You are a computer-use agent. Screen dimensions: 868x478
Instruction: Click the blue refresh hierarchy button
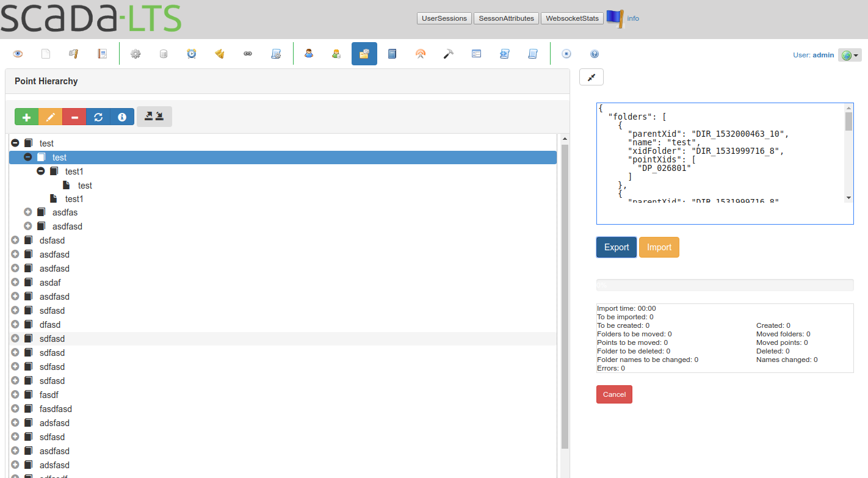[98, 117]
